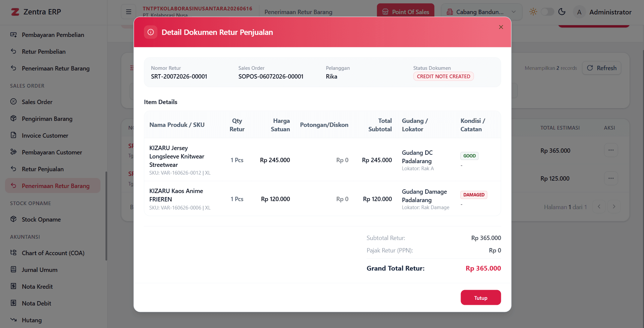Click Harga Satuan Rp 245.000
Screen dimensions: 644x328
[275, 160]
